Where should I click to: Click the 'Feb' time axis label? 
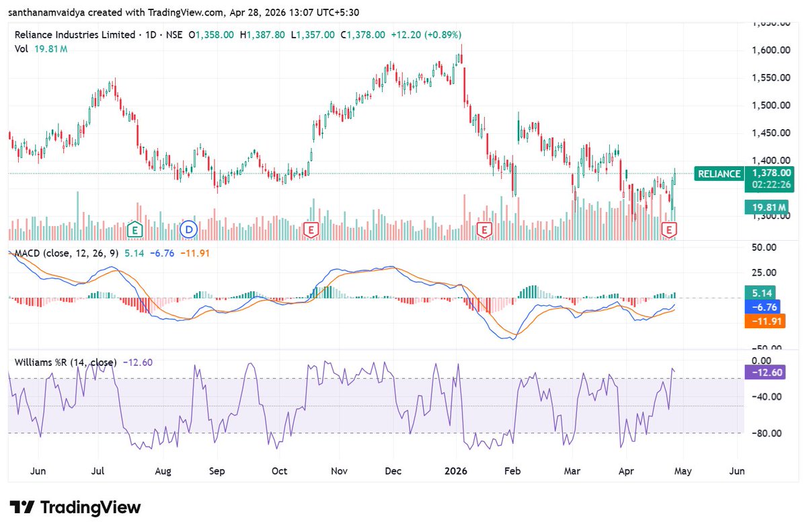[x=512, y=471]
